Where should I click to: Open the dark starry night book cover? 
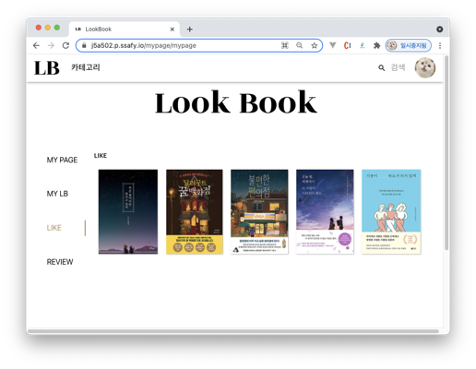128,212
